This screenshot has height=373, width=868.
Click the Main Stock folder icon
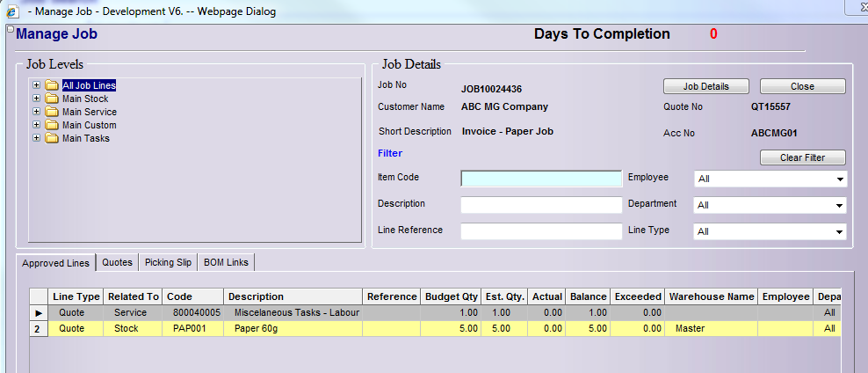52,99
